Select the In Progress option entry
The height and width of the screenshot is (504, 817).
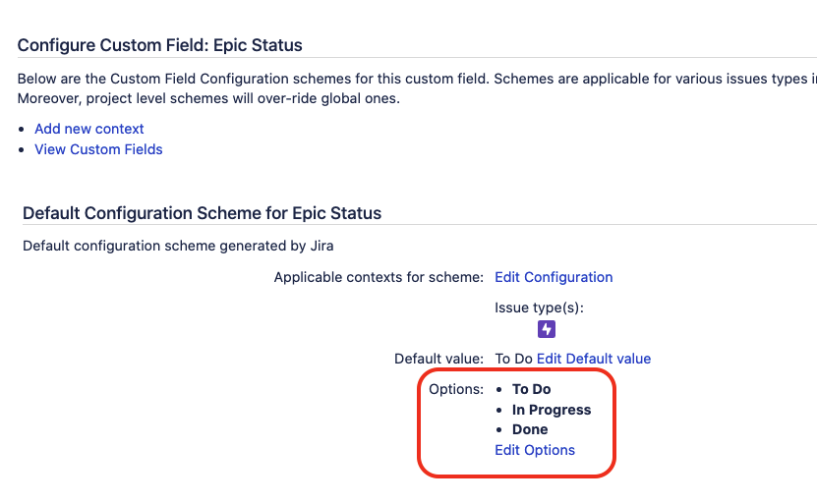click(x=552, y=410)
